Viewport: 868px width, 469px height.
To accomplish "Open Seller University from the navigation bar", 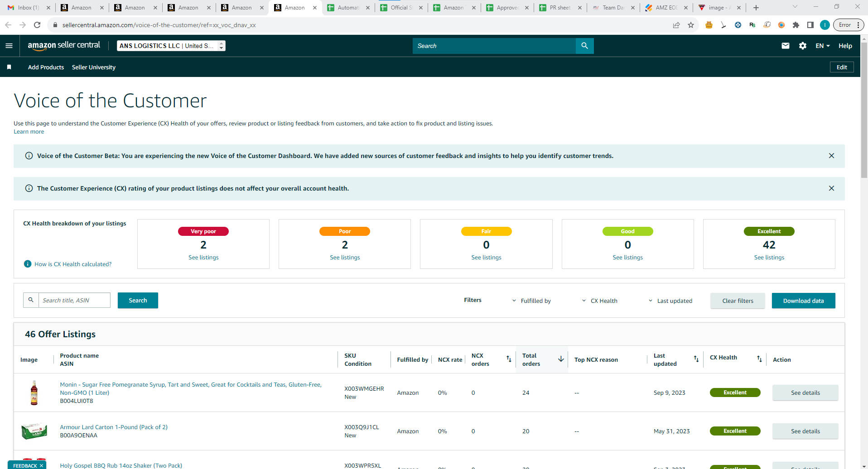I will (94, 67).
